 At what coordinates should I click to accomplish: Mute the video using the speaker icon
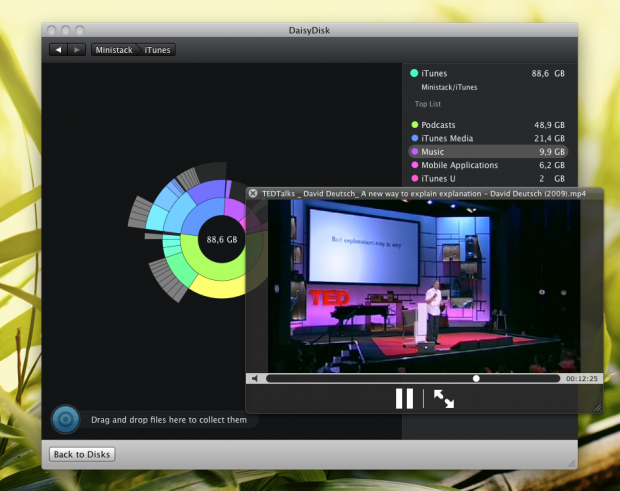255,378
